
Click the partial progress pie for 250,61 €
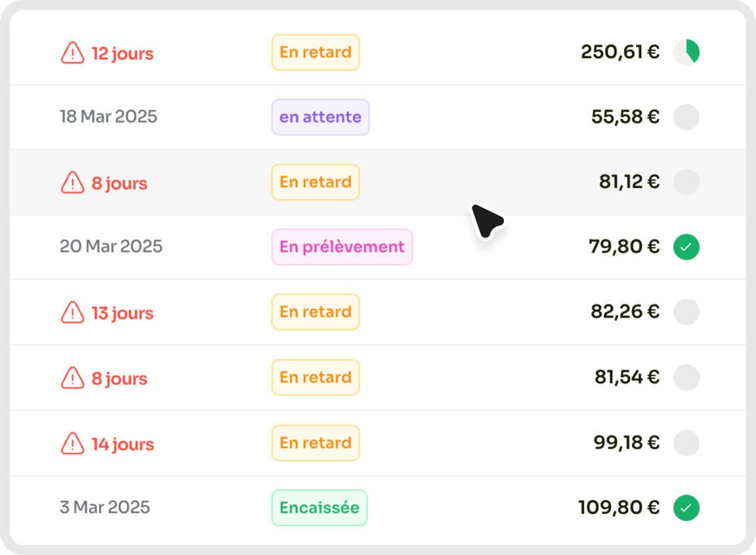(686, 52)
